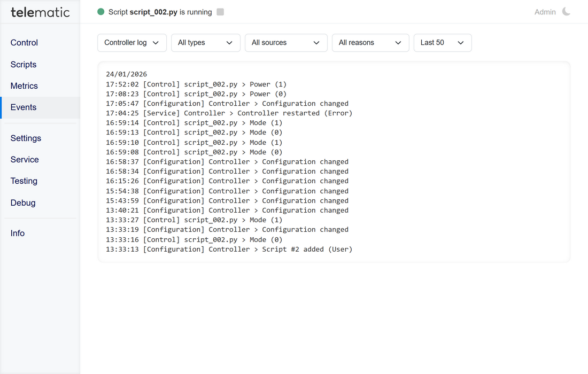
Task: Go to the Control page
Action: point(25,43)
